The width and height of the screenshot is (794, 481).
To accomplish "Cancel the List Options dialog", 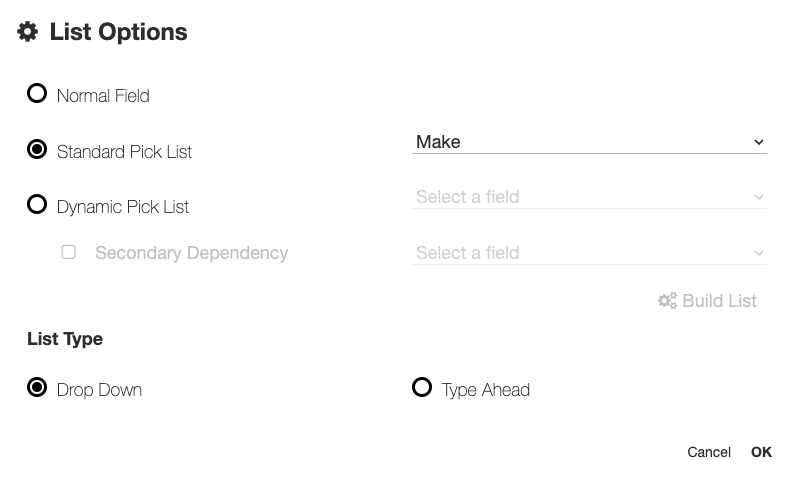I will pos(708,452).
